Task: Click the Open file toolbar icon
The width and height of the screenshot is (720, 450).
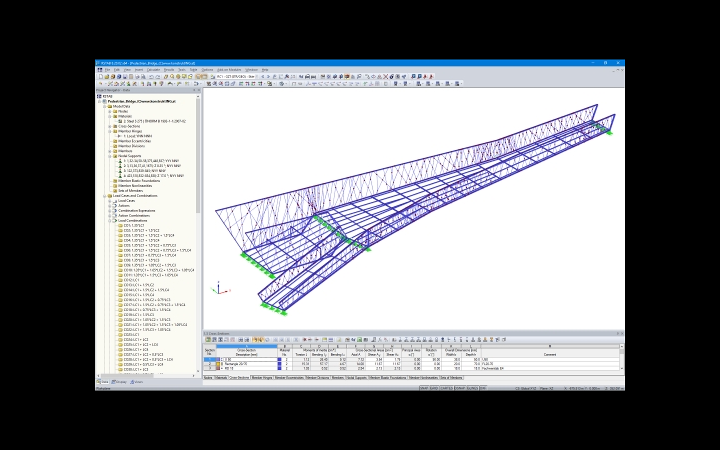Action: (107, 77)
